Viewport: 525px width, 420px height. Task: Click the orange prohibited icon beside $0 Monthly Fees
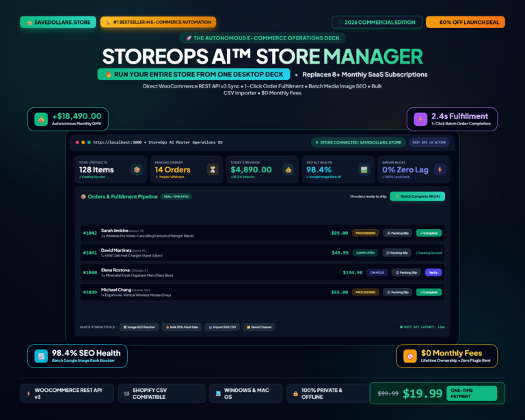tap(410, 356)
